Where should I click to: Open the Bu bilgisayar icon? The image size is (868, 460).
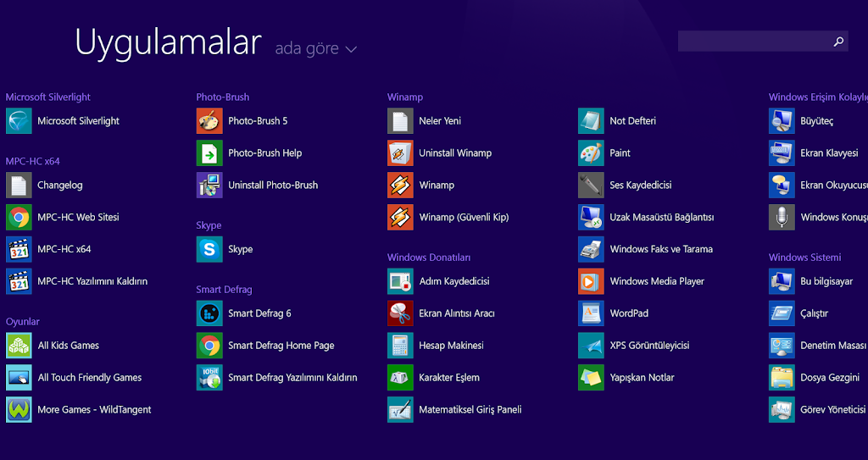pyautogui.click(x=782, y=281)
